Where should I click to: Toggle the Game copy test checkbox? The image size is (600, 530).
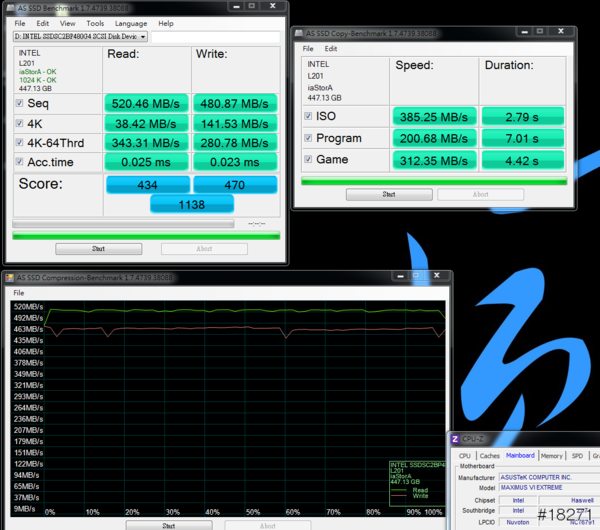point(308,158)
